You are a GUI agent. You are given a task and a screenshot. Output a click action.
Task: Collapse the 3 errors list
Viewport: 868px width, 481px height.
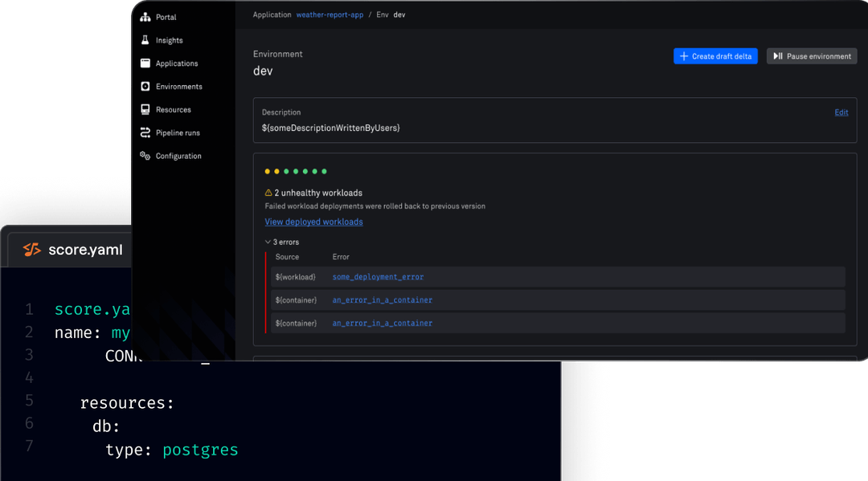coord(268,242)
